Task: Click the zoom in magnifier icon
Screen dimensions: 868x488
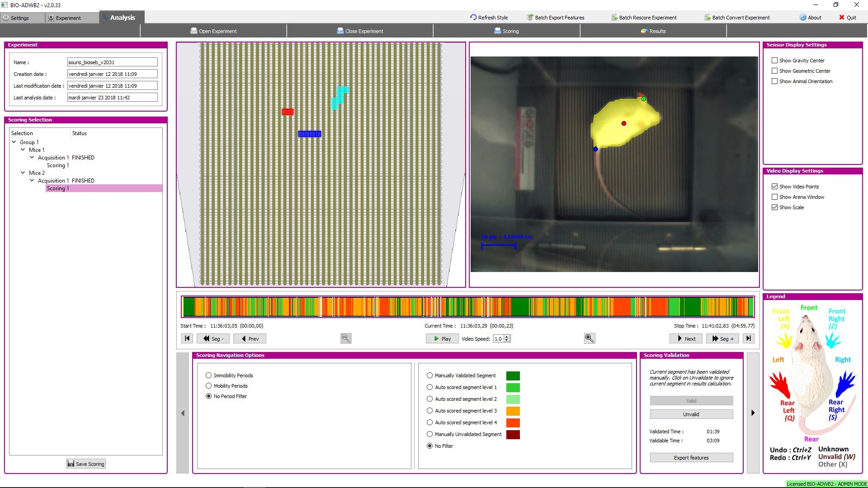Action: [x=589, y=338]
